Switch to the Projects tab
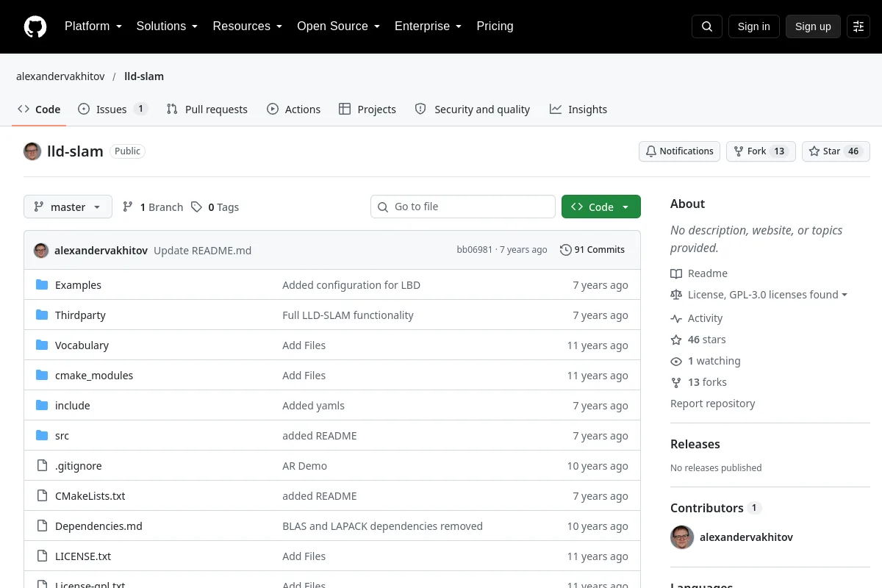The height and width of the screenshot is (588, 882). 367,110
